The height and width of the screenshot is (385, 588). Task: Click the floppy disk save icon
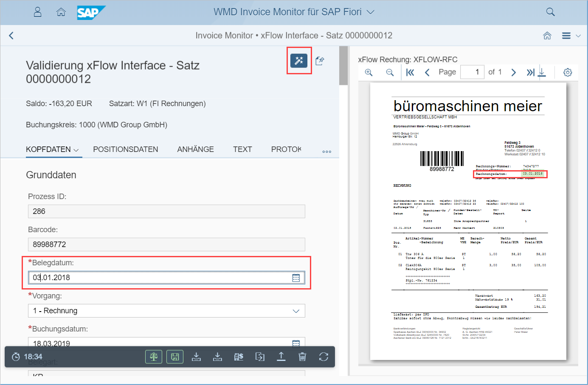(x=175, y=357)
